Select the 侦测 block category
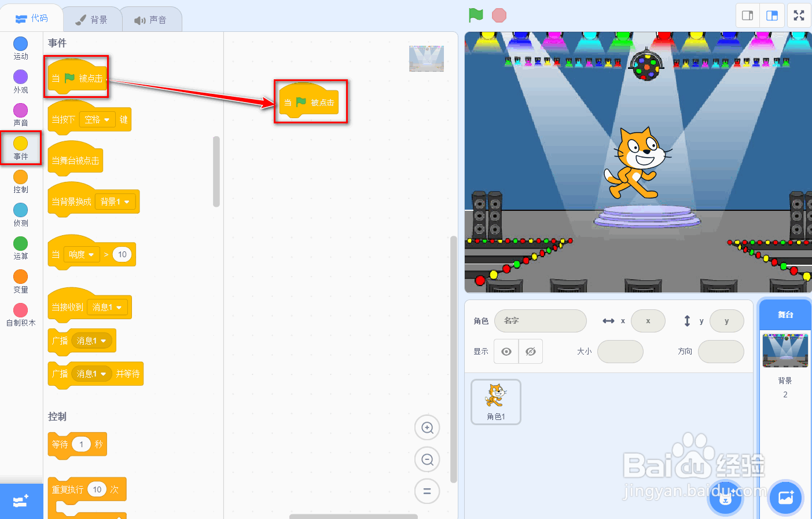Viewport: 812px width, 519px height. click(x=21, y=215)
